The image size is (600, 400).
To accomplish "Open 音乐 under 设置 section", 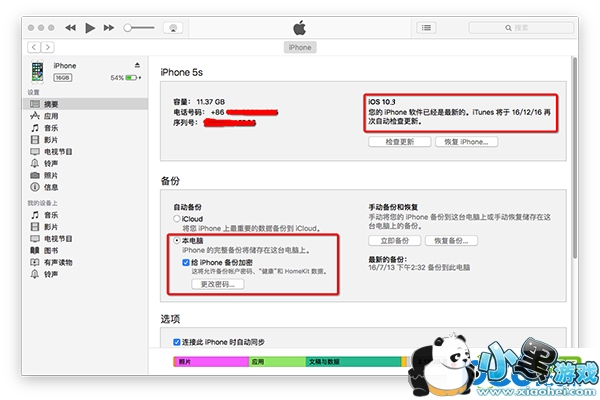I will pos(85,128).
